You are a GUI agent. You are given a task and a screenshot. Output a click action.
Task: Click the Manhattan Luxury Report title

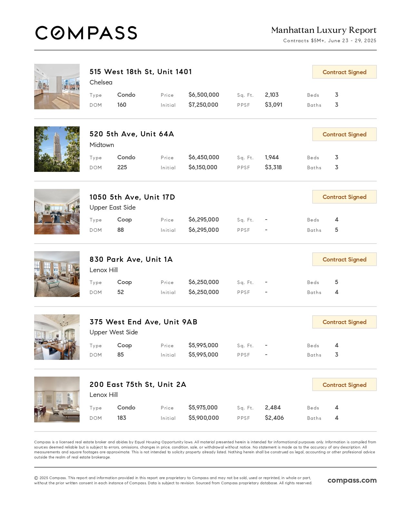[x=324, y=30]
